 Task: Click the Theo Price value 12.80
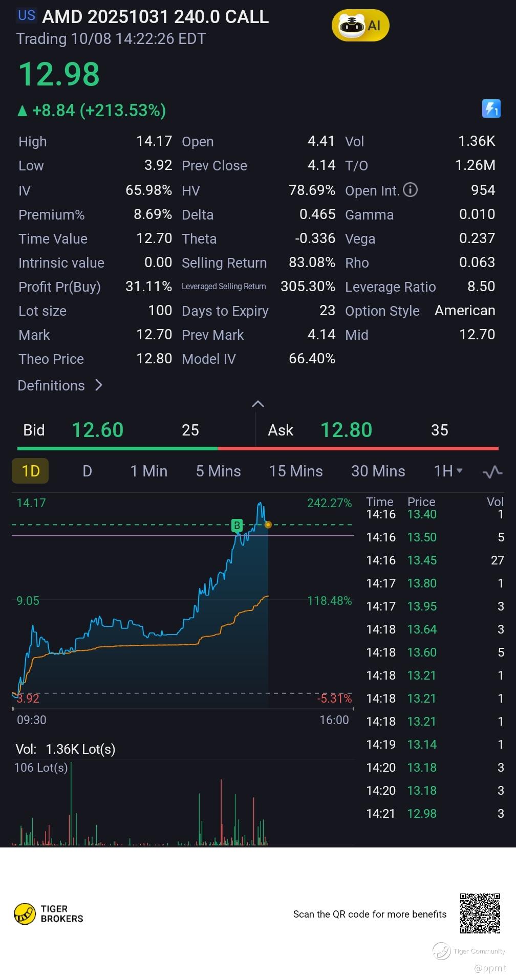[x=154, y=359]
